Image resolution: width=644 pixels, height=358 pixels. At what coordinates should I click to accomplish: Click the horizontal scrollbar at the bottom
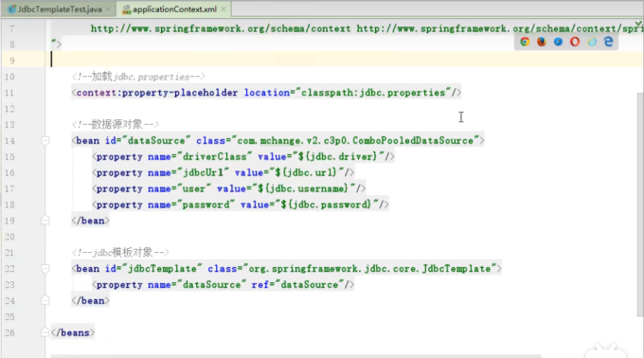pyautogui.click(x=295, y=356)
